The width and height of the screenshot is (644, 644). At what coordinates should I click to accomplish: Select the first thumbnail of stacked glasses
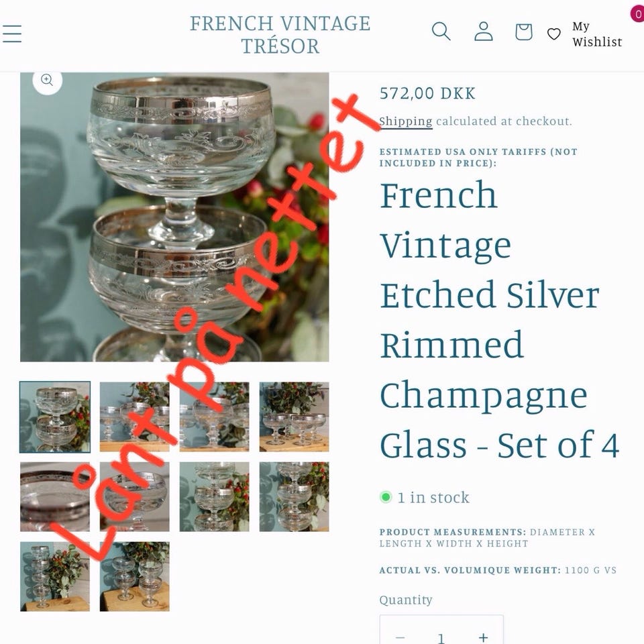coord(55,417)
